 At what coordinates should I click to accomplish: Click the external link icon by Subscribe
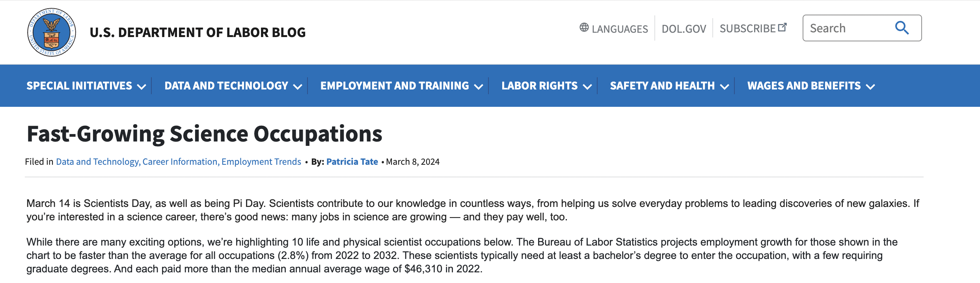click(x=783, y=27)
